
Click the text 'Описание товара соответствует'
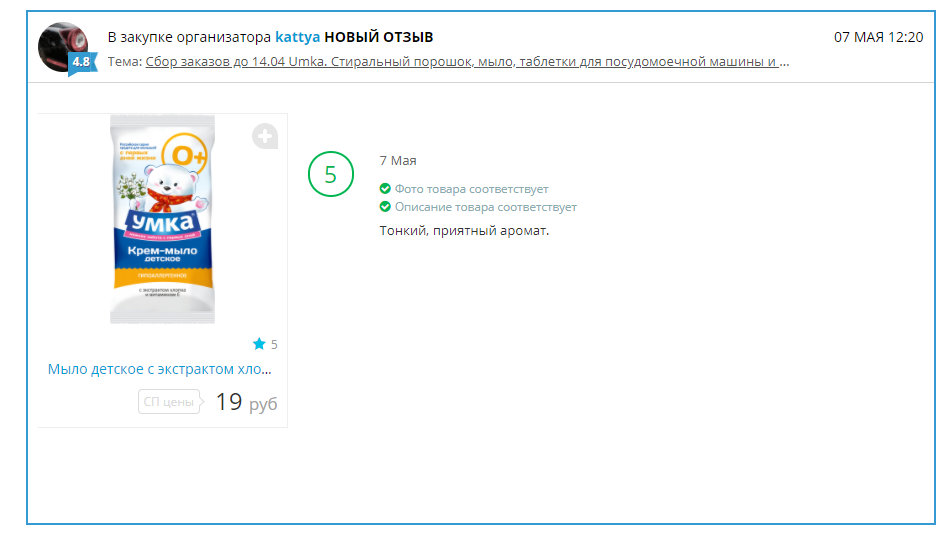pos(486,207)
